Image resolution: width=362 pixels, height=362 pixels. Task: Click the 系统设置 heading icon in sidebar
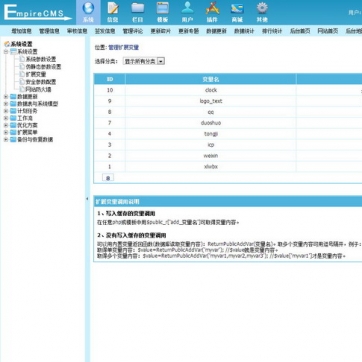(x=7, y=44)
